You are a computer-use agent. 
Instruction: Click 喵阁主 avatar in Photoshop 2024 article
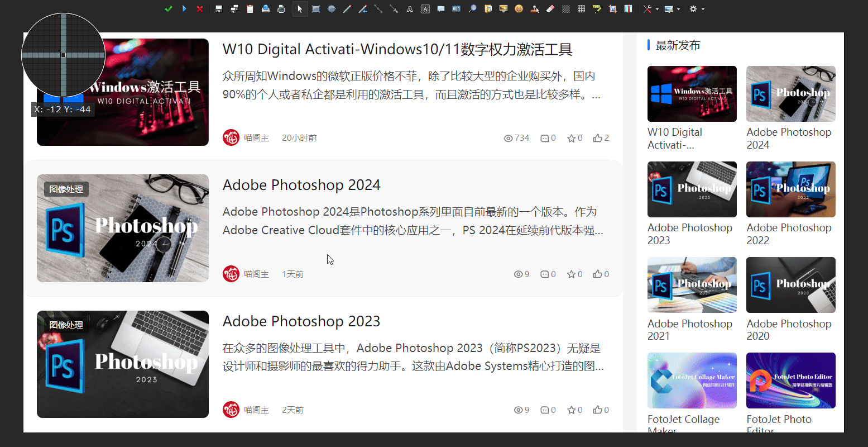pyautogui.click(x=231, y=274)
